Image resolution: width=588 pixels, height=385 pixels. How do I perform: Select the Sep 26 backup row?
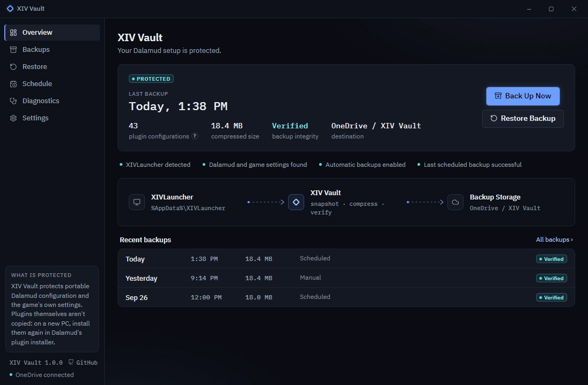click(x=346, y=297)
